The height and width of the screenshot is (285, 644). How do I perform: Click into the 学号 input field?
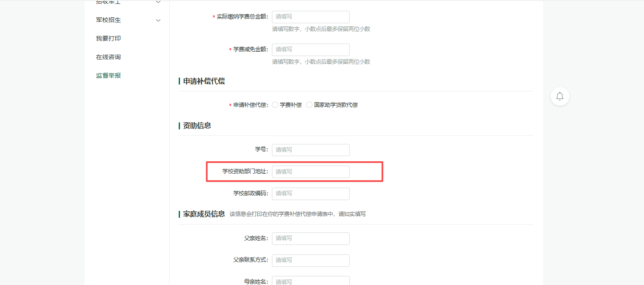pos(310,150)
